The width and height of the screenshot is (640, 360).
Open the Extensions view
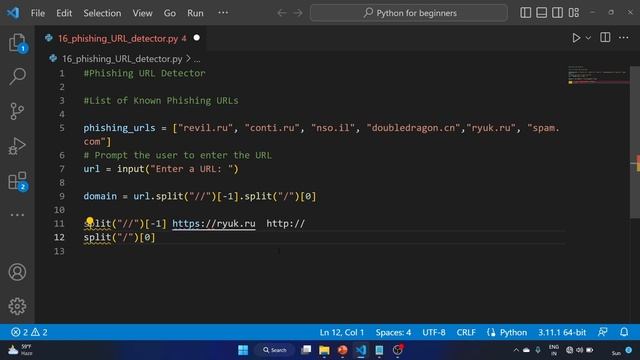click(17, 181)
